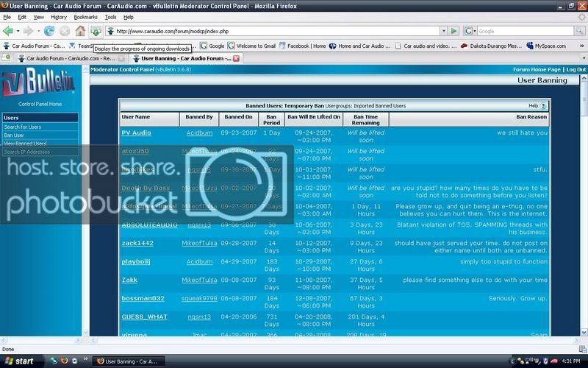Reload the page with the Refresh icon
588x368 pixels.
[49, 31]
